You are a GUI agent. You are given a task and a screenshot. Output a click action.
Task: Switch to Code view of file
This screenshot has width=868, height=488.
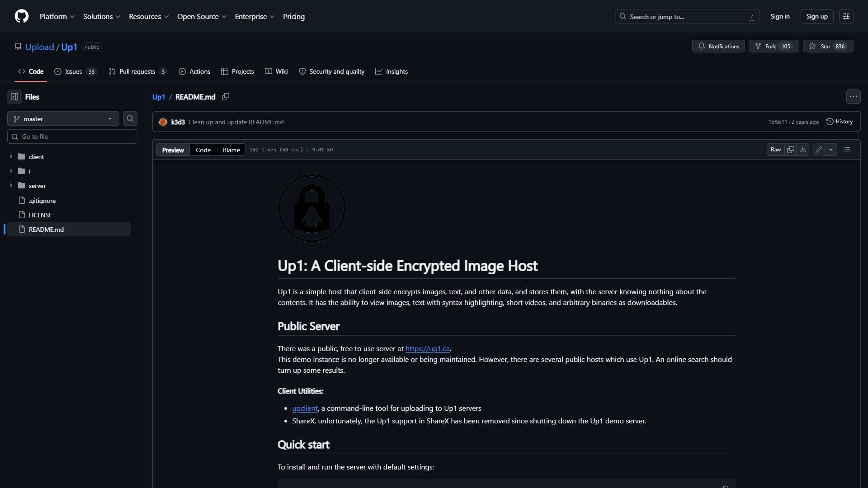point(203,150)
